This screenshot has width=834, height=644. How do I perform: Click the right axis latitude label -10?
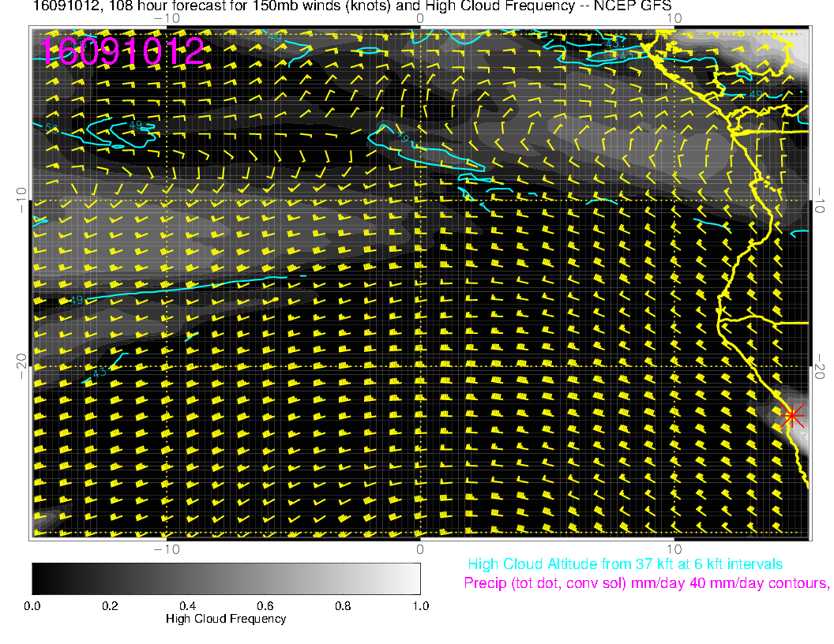pos(819,200)
